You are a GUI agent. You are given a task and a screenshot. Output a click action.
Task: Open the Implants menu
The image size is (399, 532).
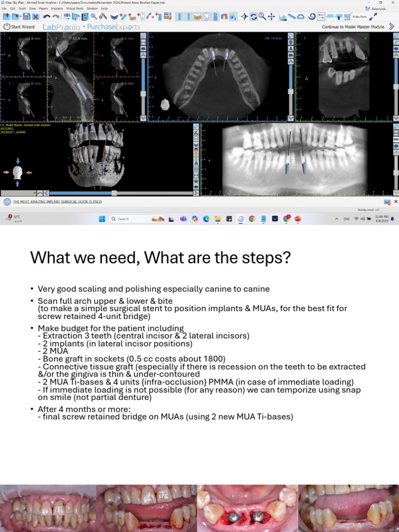[x=57, y=8]
